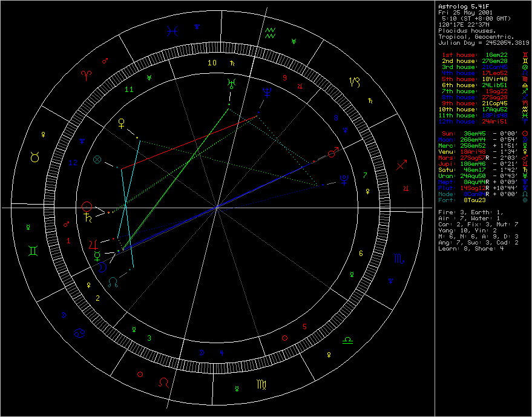This screenshot has width=532, height=417.
Task: Click the red Mars planet glyph inside the wheel
Action: [x=332, y=154]
